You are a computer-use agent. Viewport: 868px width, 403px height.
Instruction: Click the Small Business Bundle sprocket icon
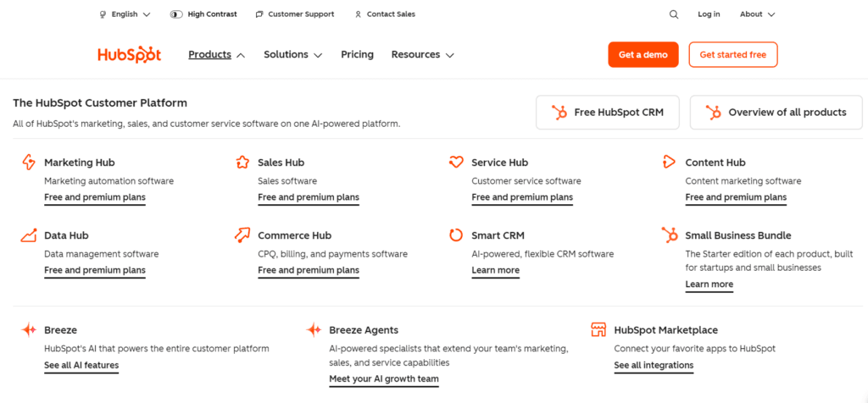point(670,235)
